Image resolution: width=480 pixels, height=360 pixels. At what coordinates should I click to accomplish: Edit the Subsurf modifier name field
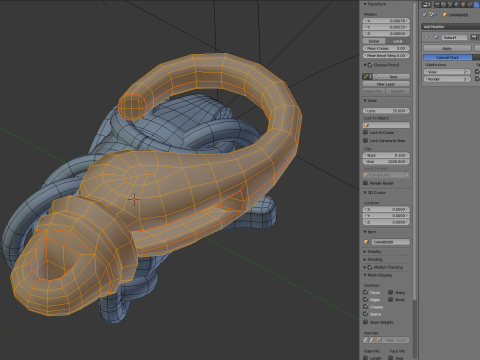point(454,37)
